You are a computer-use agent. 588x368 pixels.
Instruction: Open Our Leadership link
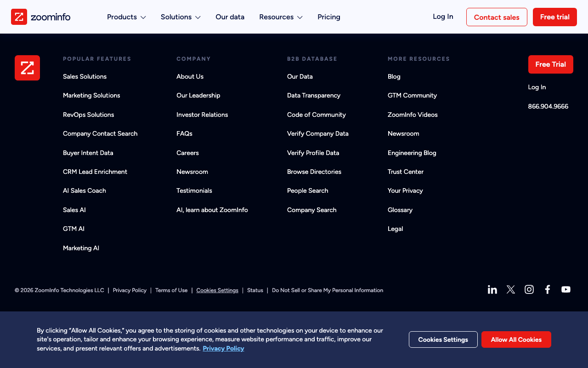coord(198,95)
